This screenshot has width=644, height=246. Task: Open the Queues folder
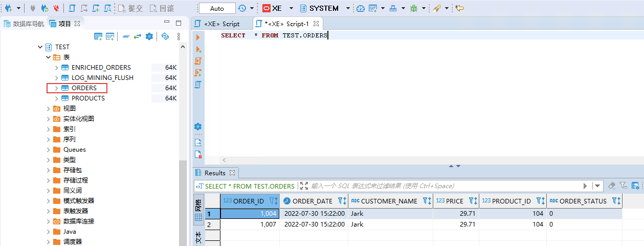point(75,150)
